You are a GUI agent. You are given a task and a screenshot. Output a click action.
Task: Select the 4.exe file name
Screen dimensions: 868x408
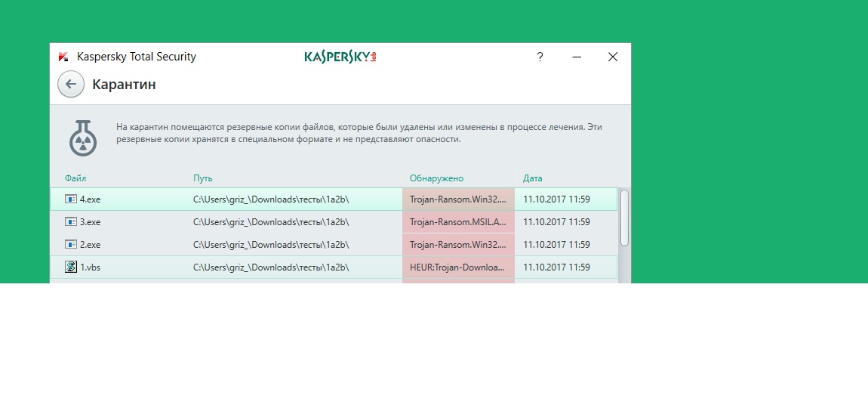tap(91, 199)
